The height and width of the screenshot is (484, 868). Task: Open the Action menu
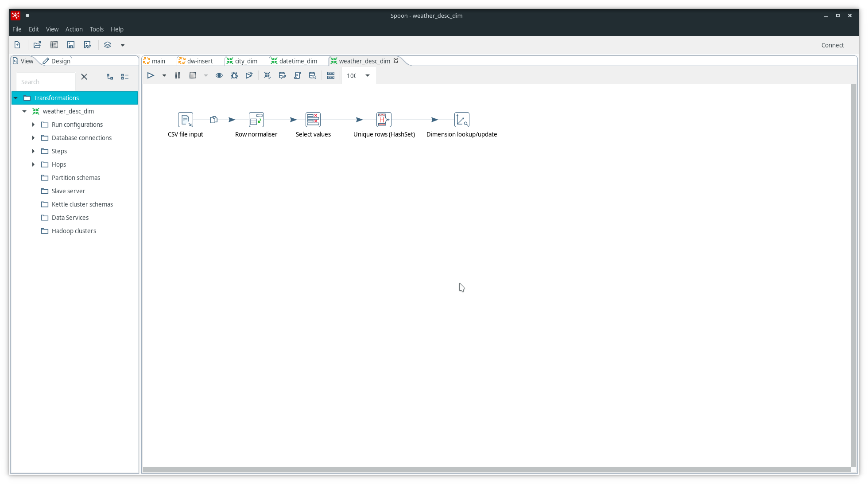pos(74,29)
